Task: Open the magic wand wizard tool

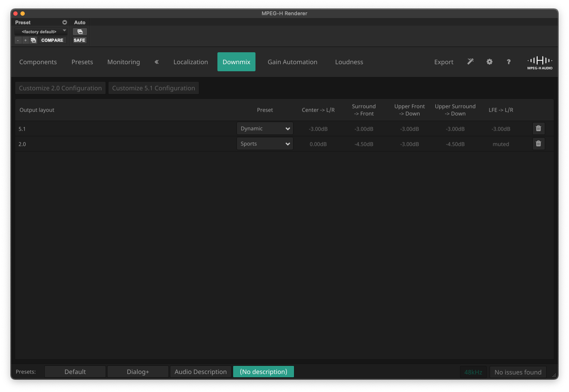Action: click(x=471, y=62)
